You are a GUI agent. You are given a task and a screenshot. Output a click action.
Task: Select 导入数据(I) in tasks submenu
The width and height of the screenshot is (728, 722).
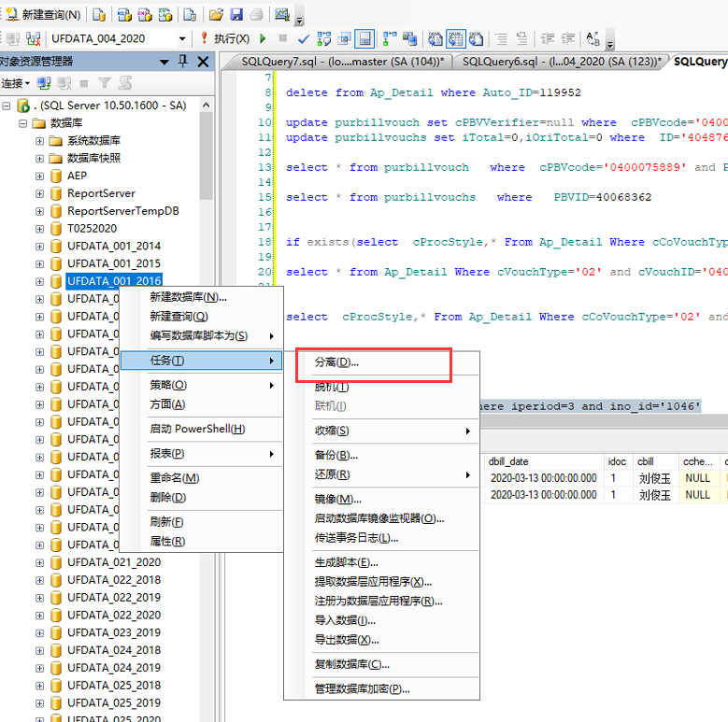pos(381,620)
